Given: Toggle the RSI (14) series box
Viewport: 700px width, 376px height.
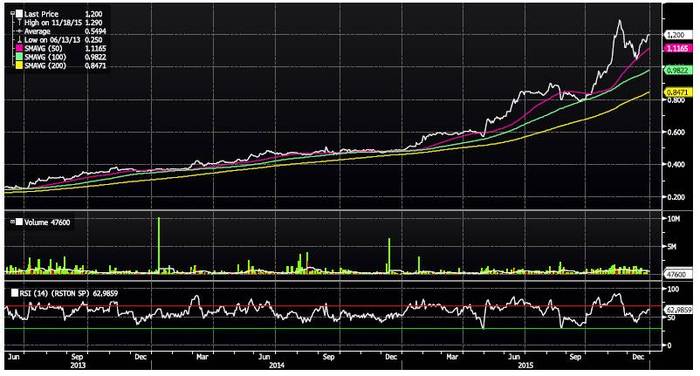Looking at the screenshot, I should (15, 293).
